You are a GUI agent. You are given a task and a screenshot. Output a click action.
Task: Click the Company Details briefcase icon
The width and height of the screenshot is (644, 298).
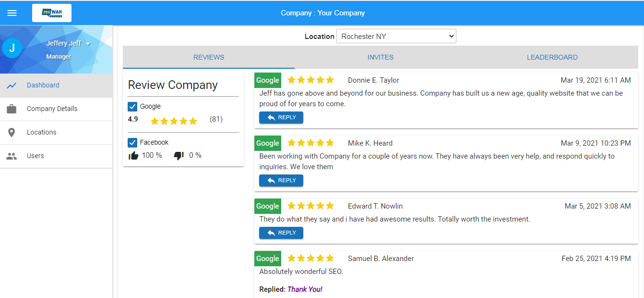pyautogui.click(x=12, y=109)
